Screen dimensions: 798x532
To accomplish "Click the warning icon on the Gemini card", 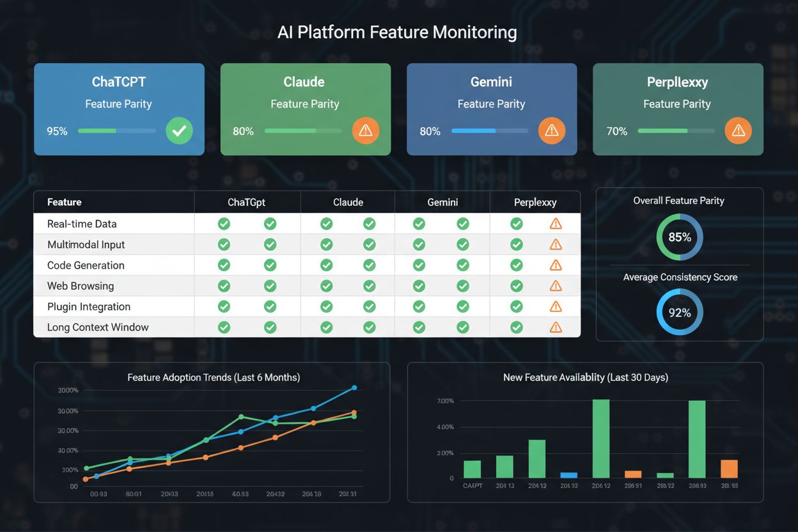I will (552, 131).
